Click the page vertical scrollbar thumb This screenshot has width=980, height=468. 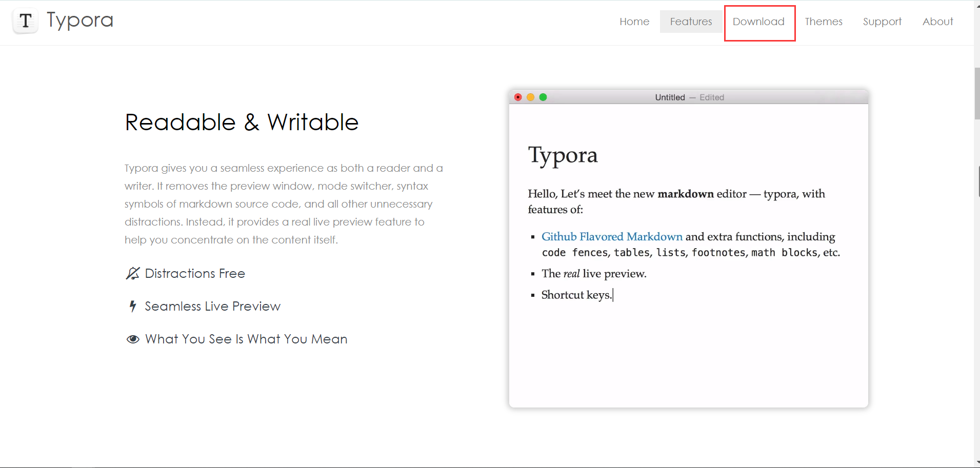[977, 93]
